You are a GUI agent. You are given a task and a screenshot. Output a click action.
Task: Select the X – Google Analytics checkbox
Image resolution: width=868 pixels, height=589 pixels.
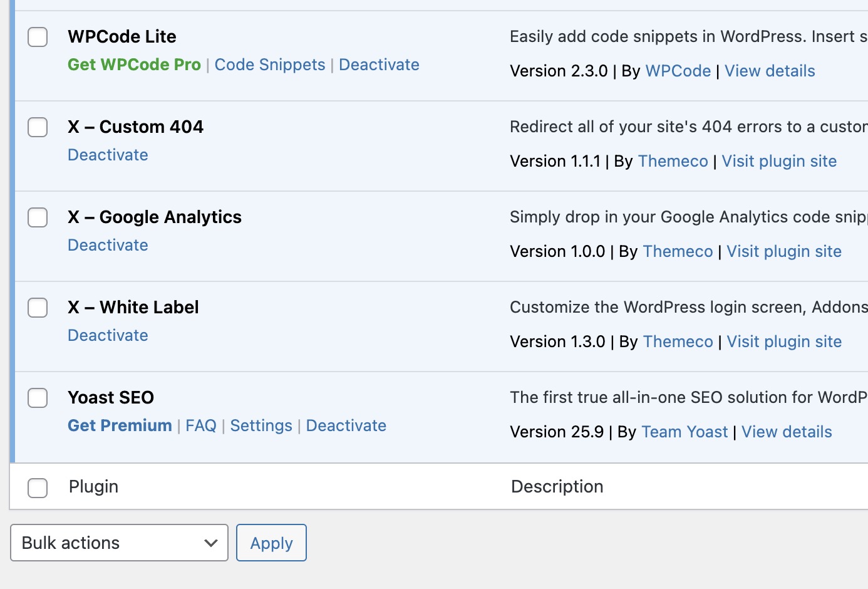pos(38,217)
